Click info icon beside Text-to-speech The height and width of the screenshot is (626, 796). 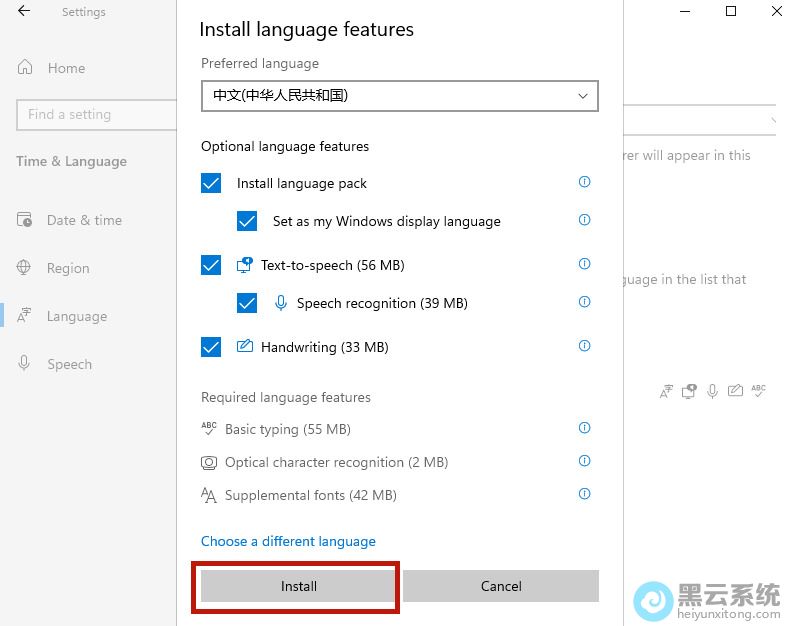point(585,264)
